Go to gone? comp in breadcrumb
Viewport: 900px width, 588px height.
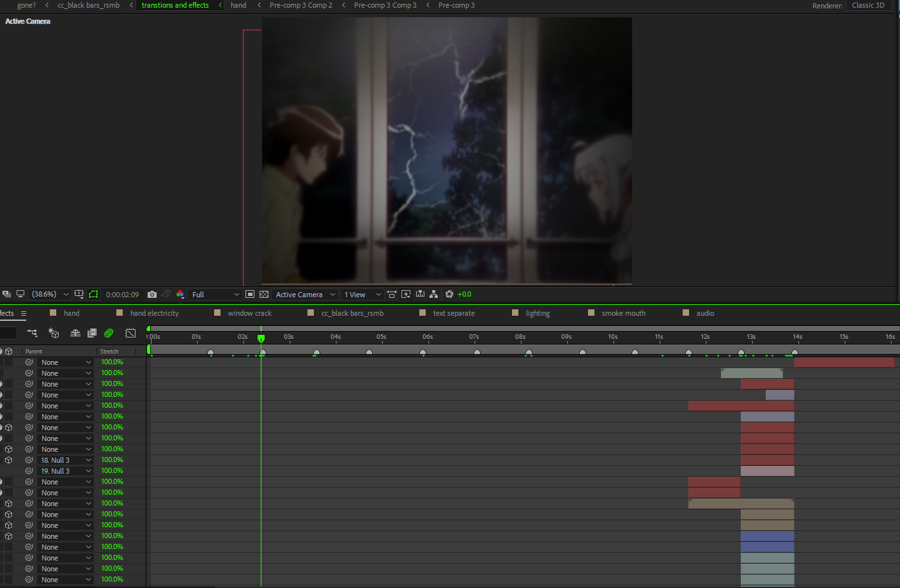pos(26,5)
